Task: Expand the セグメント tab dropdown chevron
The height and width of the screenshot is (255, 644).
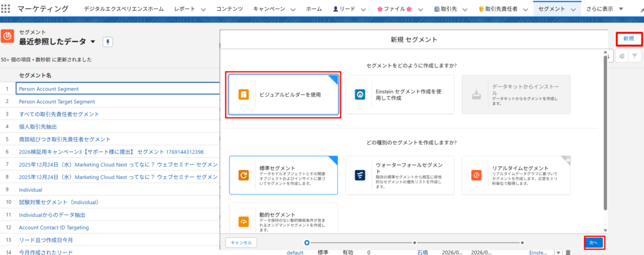Action: tap(573, 9)
